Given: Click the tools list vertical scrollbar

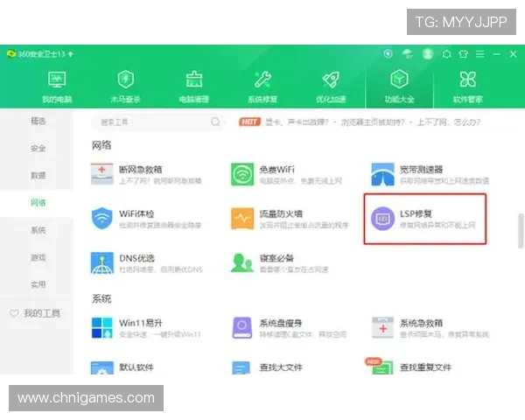Looking at the screenshot, I should (x=521, y=230).
